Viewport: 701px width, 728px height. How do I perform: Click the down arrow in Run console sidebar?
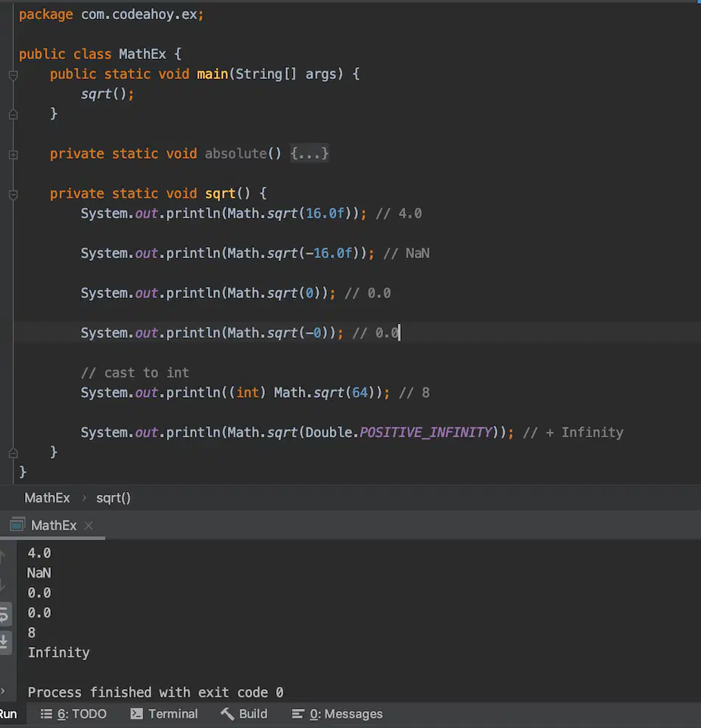click(3, 585)
